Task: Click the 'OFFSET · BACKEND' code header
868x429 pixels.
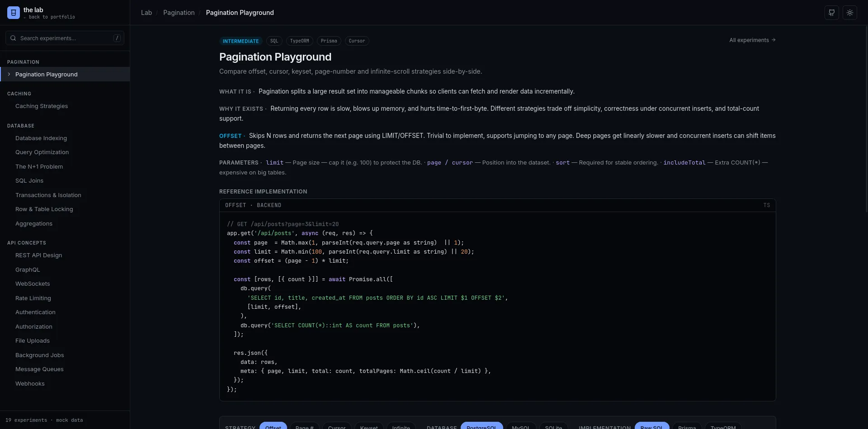Action: [x=253, y=205]
